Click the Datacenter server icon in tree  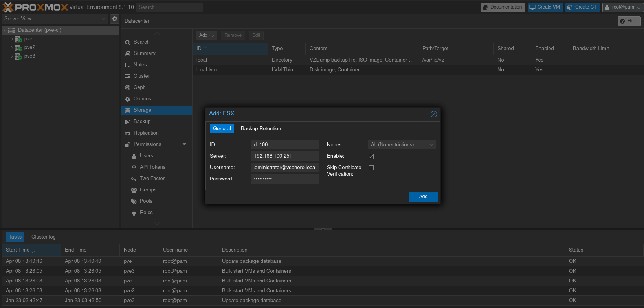(11, 30)
